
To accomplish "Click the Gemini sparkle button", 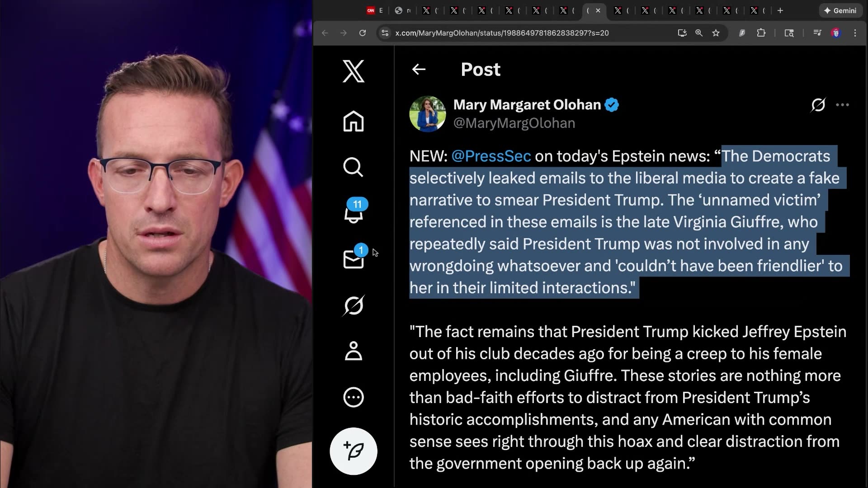I will (x=840, y=10).
